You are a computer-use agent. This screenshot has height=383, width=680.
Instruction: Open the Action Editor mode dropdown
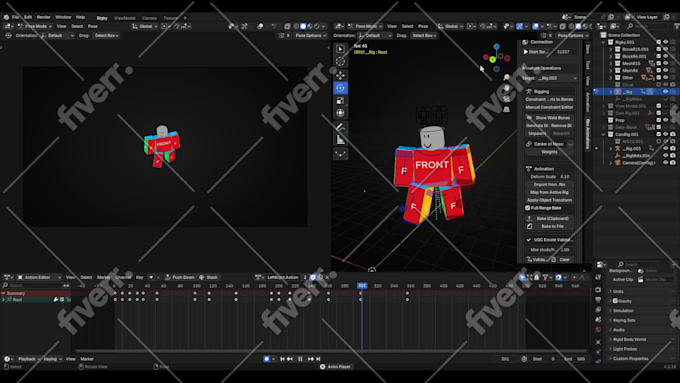(40, 278)
